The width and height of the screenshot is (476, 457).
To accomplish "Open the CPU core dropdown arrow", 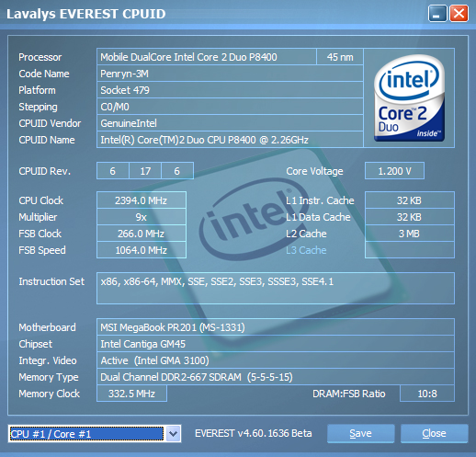I will click(173, 433).
